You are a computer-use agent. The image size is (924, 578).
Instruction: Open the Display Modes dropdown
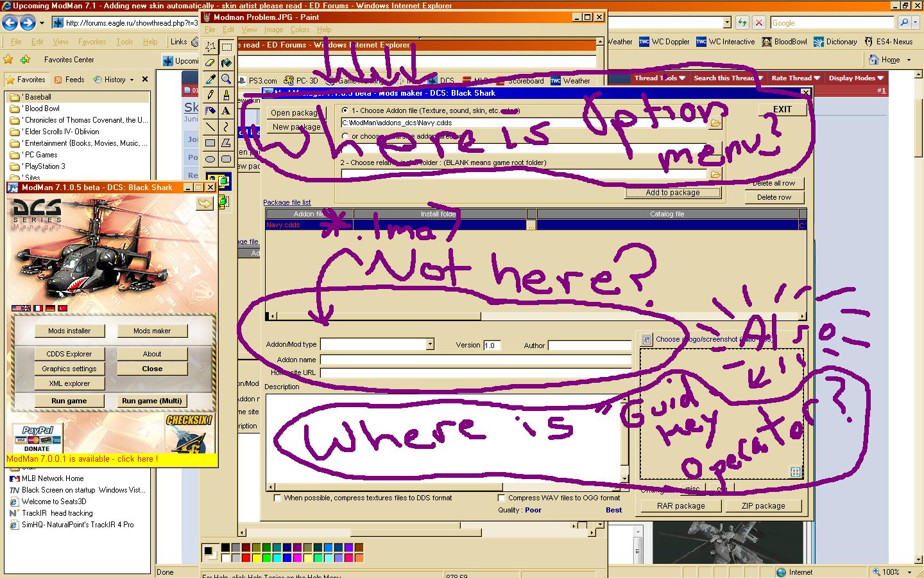coord(856,78)
